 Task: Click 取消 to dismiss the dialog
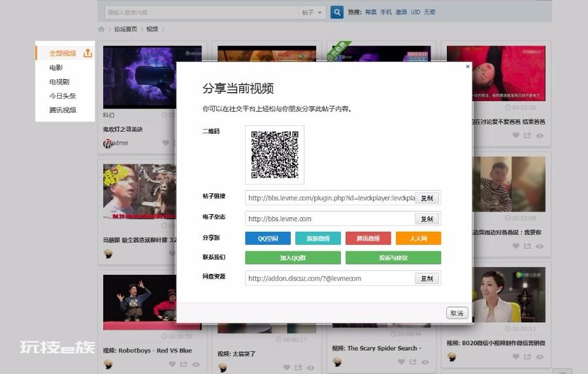click(457, 313)
